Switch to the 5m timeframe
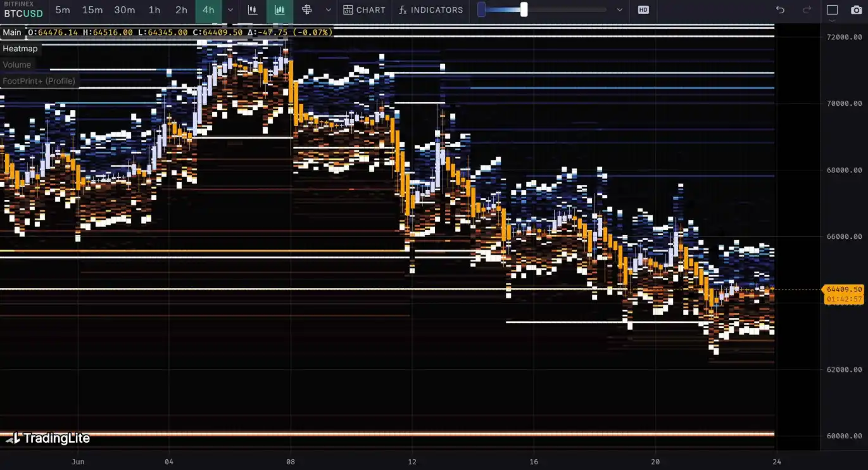 click(x=63, y=10)
